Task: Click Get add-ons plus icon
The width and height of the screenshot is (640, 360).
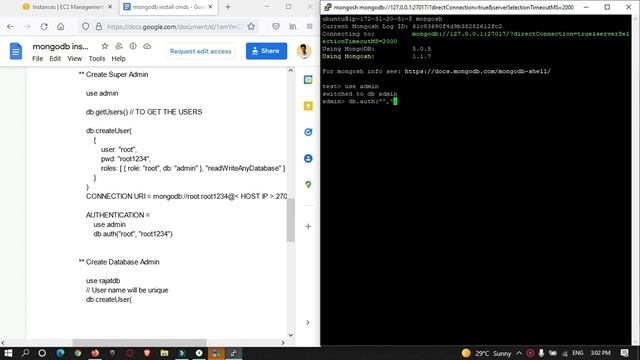Action: pos(308,227)
